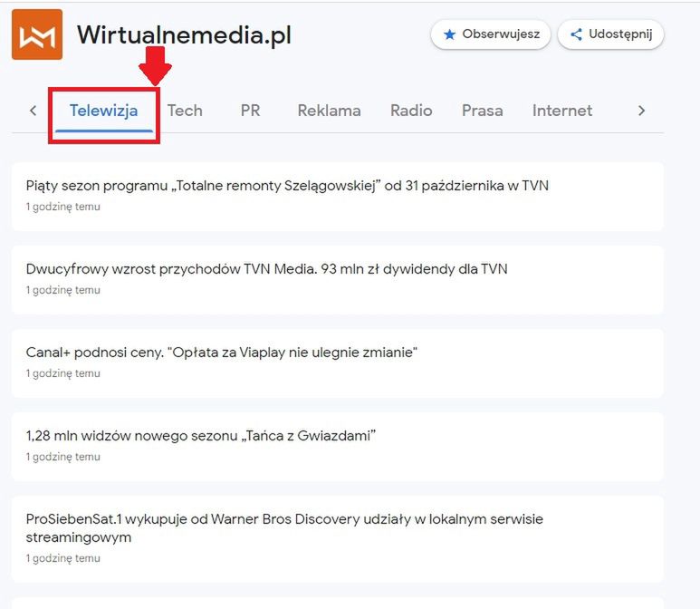Click the timestamp under the Canal+ headline
This screenshot has height=609, width=700.
[63, 373]
